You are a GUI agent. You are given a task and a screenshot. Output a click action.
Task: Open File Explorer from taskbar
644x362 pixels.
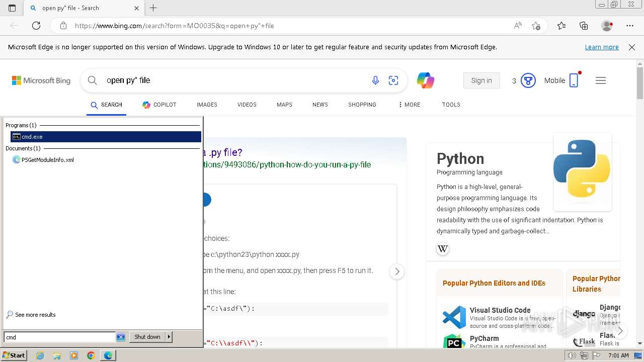tap(57, 355)
